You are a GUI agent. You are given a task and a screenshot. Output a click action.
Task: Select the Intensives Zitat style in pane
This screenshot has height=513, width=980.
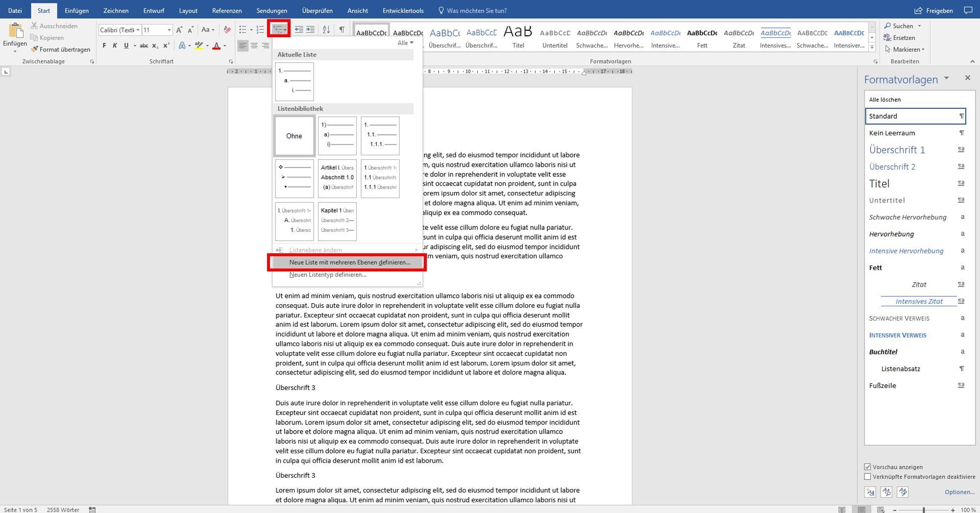(915, 301)
